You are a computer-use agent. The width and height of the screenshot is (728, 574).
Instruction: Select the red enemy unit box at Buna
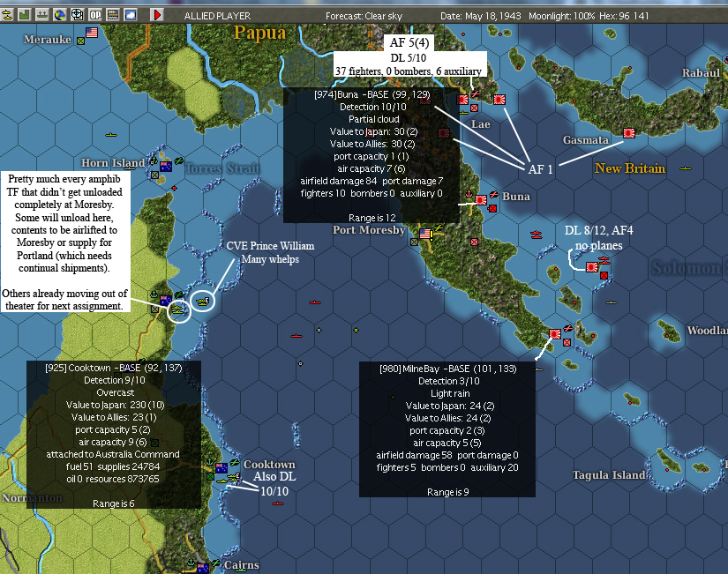pyautogui.click(x=492, y=209)
